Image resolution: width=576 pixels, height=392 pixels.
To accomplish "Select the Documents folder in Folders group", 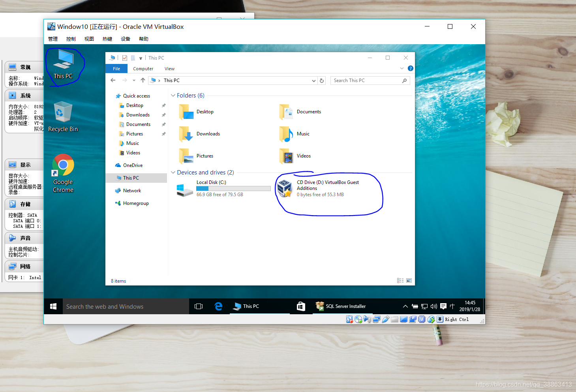I will tap(301, 112).
